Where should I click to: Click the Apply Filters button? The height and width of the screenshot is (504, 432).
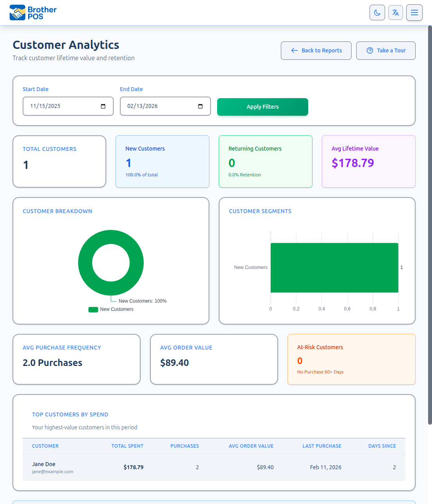coord(262,107)
